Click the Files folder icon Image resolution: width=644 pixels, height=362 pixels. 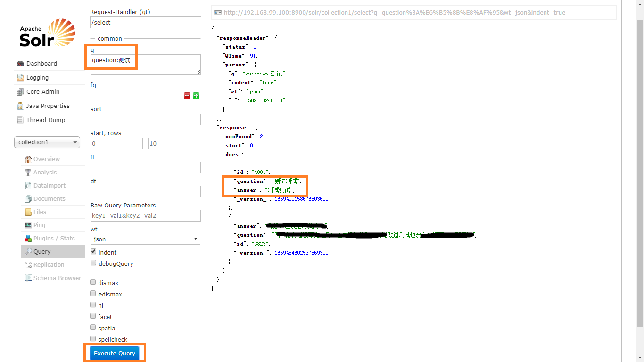(28, 212)
